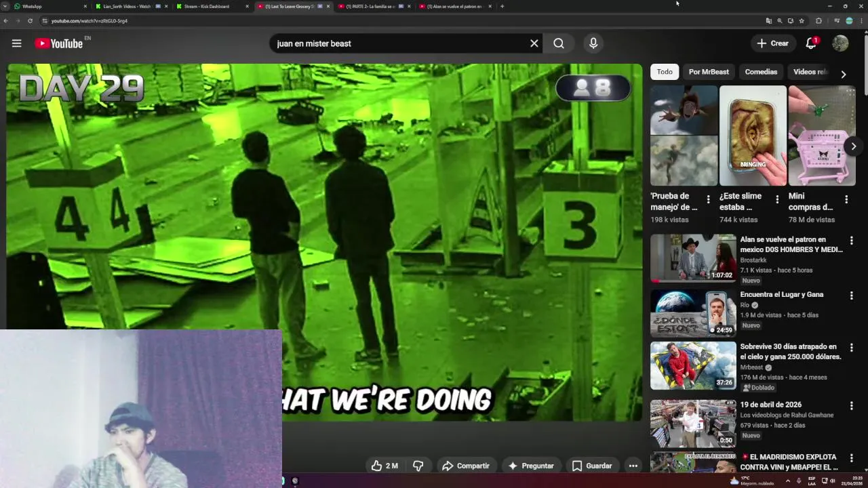Bookmark this page with the star
Image resolution: width=868 pixels, height=488 pixels.
802,21
